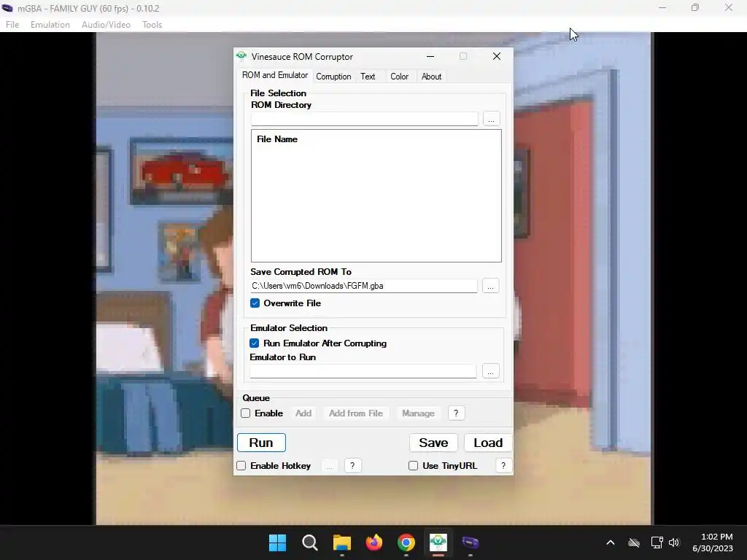Image resolution: width=747 pixels, height=560 pixels.
Task: Close the Vinesauce ROM Corruptor window
Action: point(496,56)
